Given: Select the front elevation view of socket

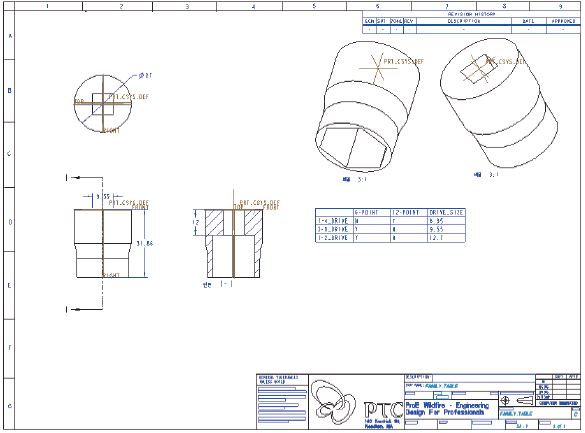Looking at the screenshot, I should coord(103,243).
